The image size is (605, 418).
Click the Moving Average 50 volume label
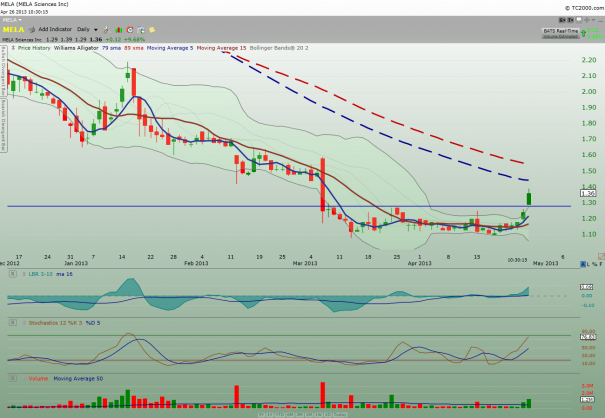(78, 379)
